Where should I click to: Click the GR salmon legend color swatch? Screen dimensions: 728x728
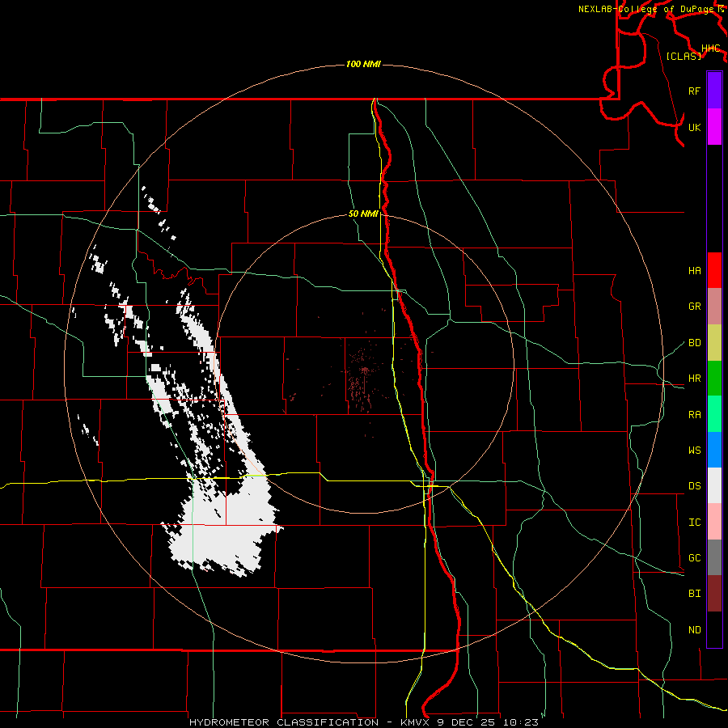coord(714,307)
